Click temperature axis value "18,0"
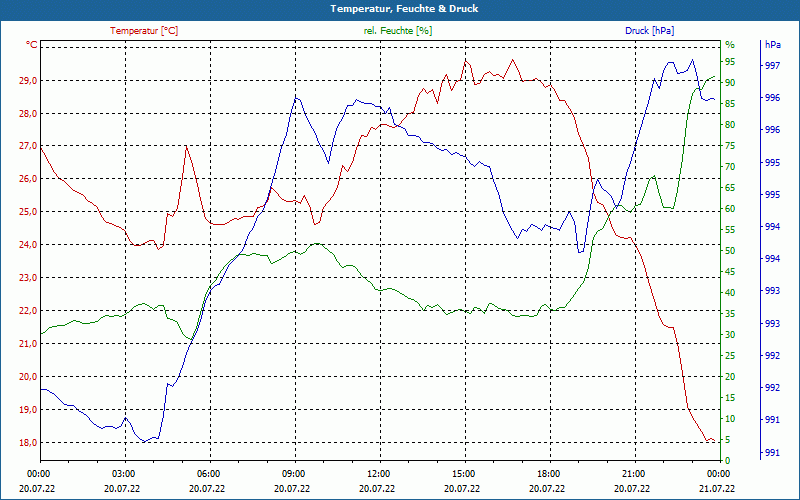 pos(29,443)
